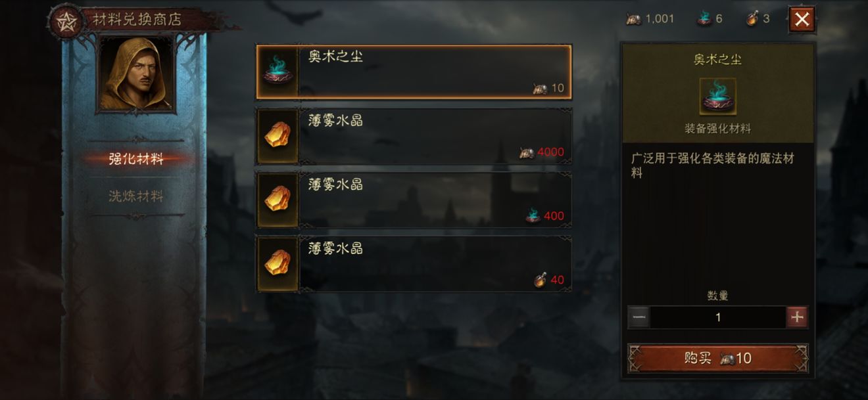This screenshot has height=400, width=868.
Task: Increase quantity with the plus button
Action: click(x=797, y=318)
